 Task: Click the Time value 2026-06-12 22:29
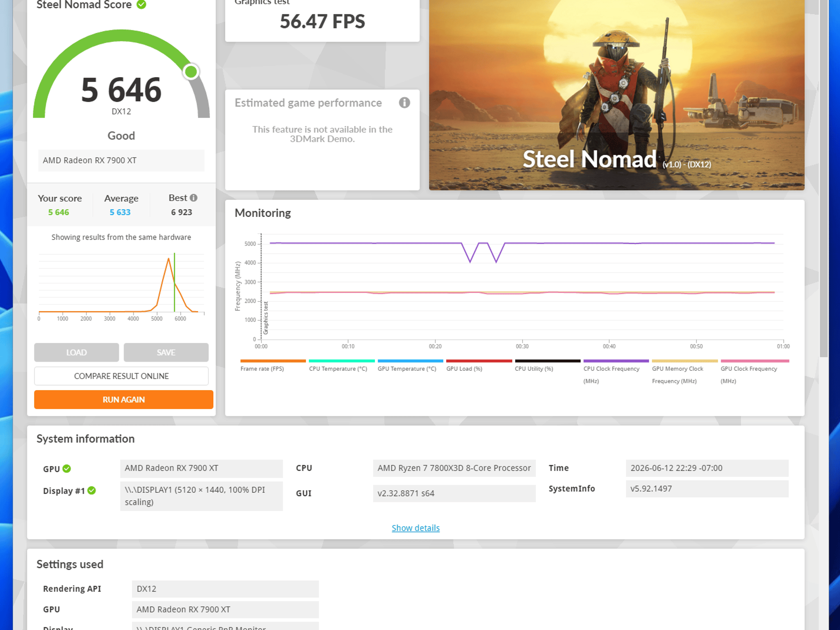(x=707, y=468)
